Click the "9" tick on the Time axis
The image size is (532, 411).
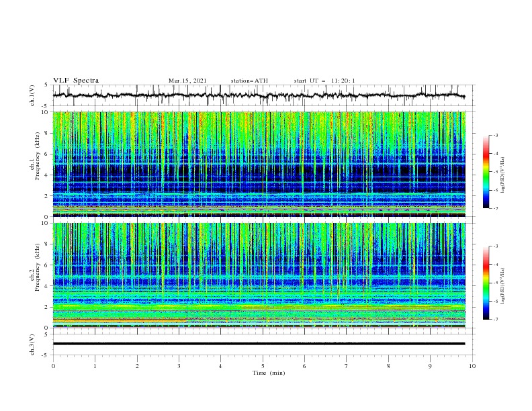coord(430,366)
